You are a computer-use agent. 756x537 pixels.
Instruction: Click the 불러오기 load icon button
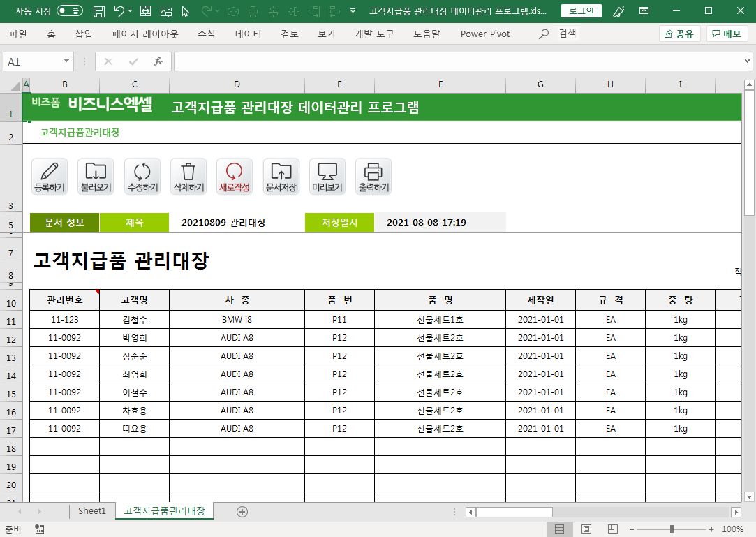[96, 176]
